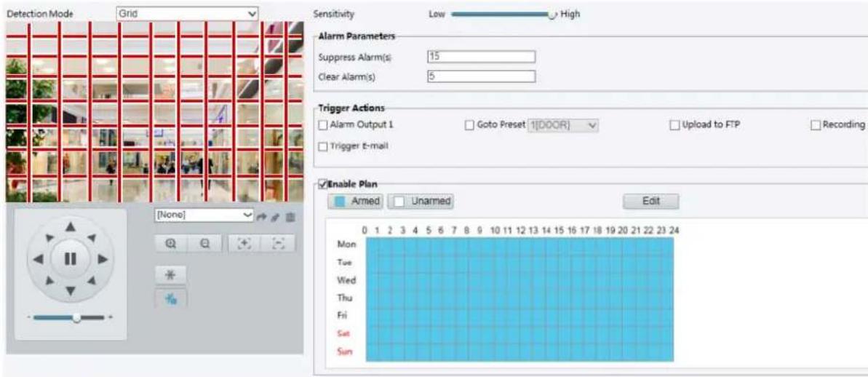Select the Unarmed button

pos(421,202)
